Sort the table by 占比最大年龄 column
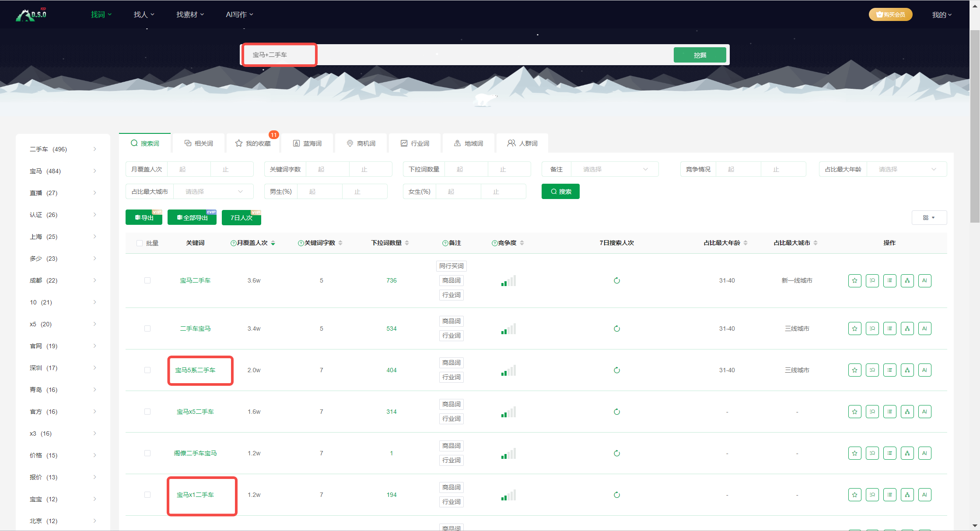 click(745, 243)
